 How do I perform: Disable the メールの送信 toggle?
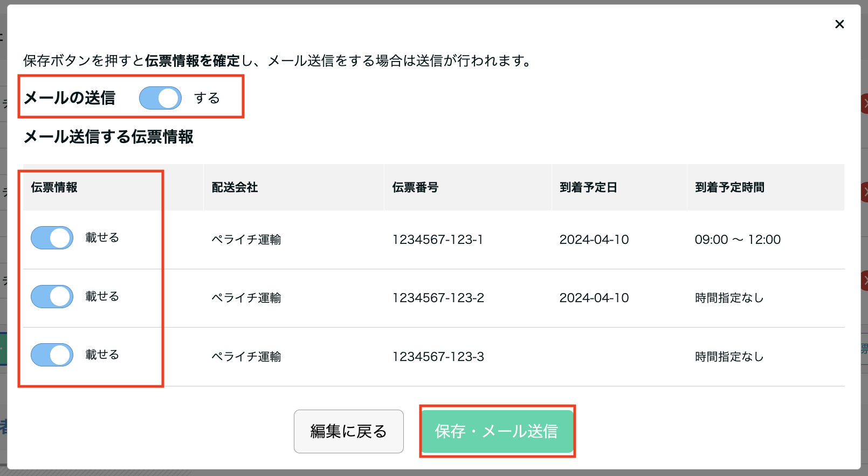(160, 98)
